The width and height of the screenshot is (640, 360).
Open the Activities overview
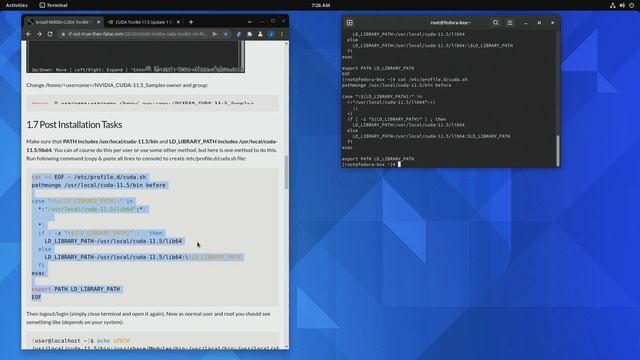(17, 5)
